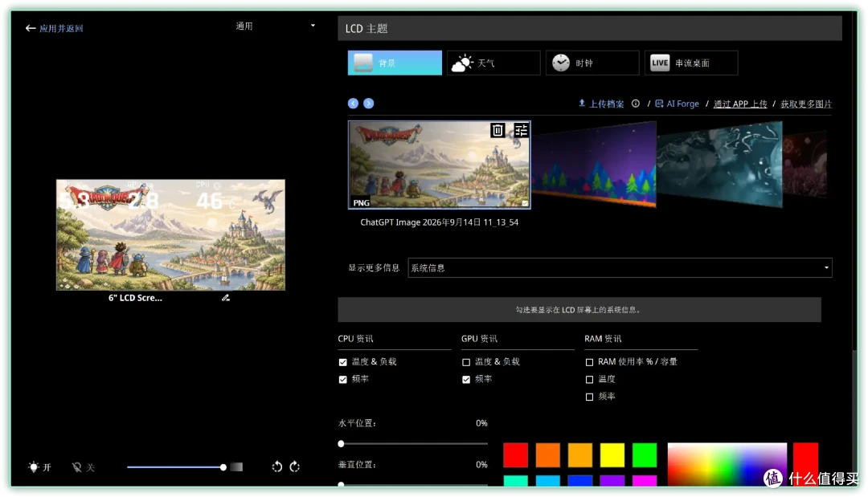
Task: Click the 上传档案 upload link
Action: 601,104
